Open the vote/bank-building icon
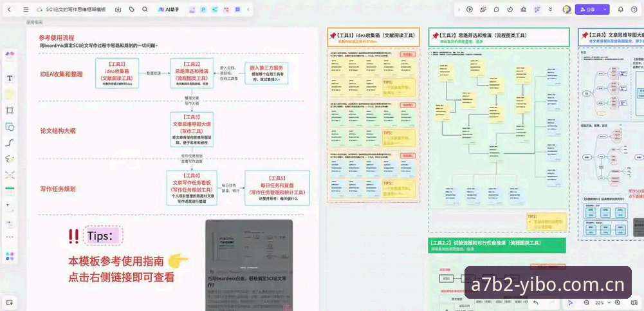Viewport: 644px width, 311px height. point(523,10)
